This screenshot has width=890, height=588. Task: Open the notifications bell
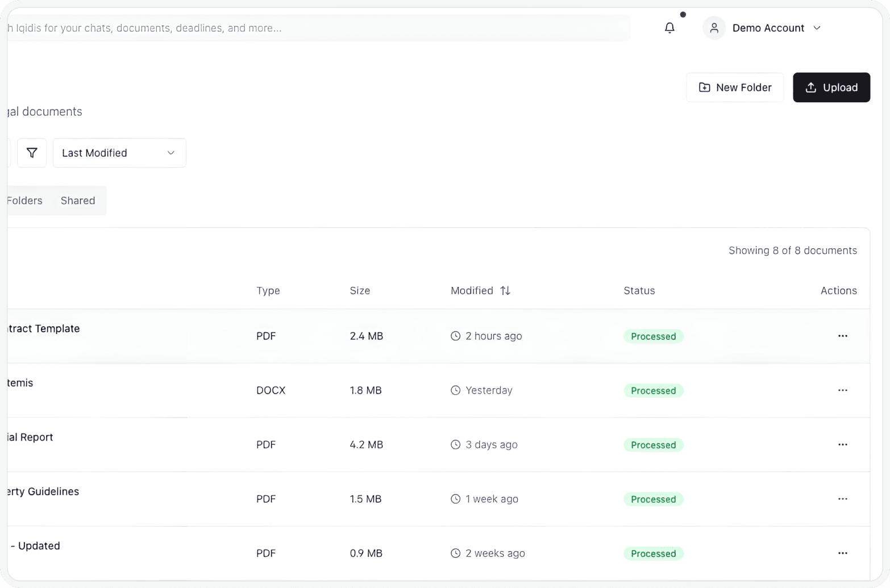[x=669, y=28]
